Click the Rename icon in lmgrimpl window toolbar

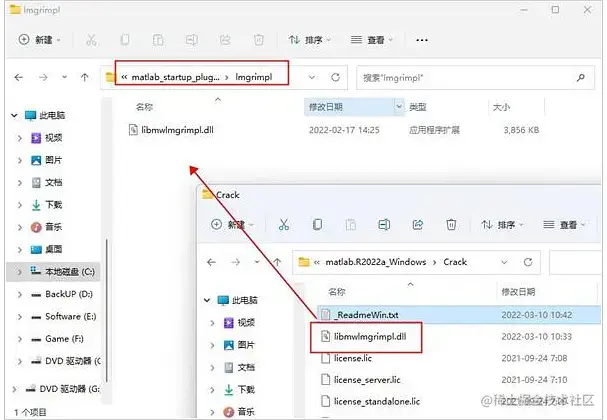pyautogui.click(x=191, y=40)
